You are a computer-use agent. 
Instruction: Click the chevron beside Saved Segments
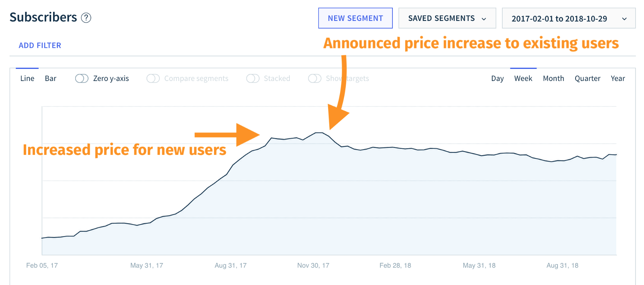(x=484, y=19)
